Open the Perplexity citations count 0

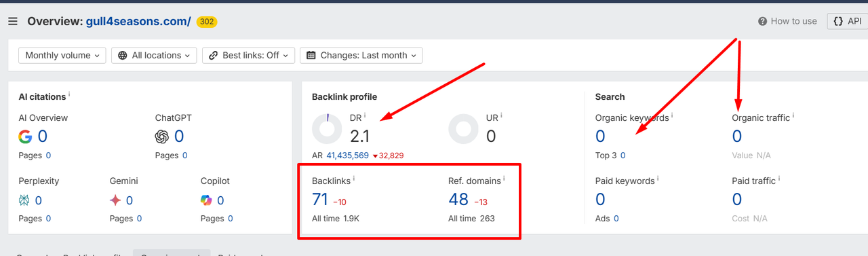[38, 200]
